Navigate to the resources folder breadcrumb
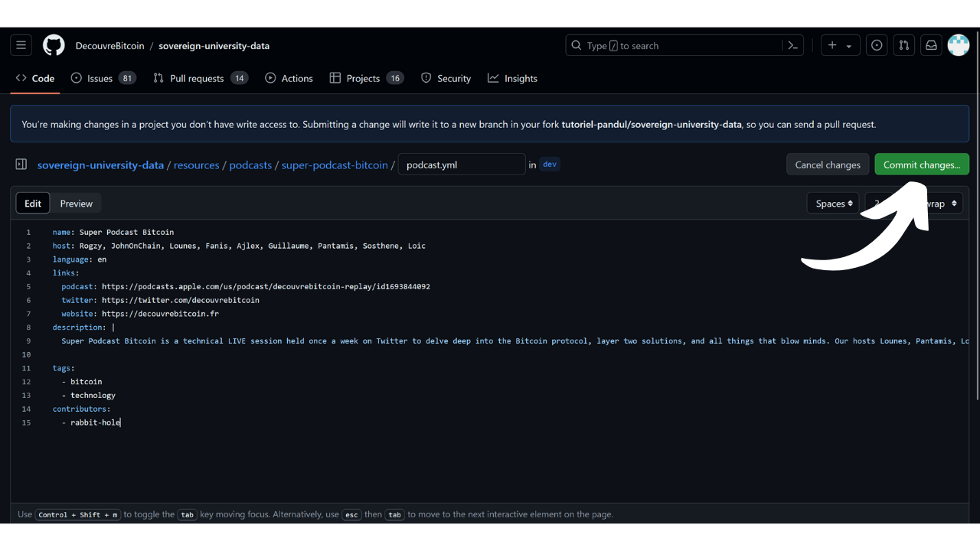This screenshot has height=551, width=980. pos(197,165)
